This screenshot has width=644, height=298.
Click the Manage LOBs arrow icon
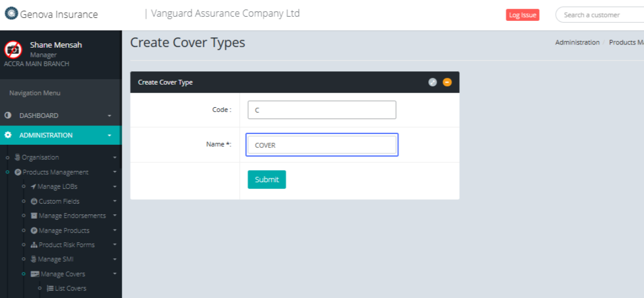pos(34,187)
